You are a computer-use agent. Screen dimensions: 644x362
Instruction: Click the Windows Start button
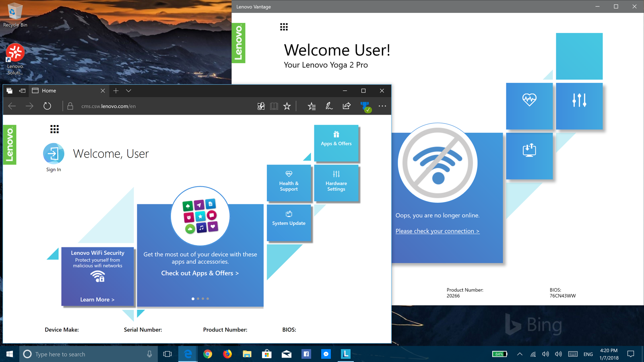click(x=10, y=354)
